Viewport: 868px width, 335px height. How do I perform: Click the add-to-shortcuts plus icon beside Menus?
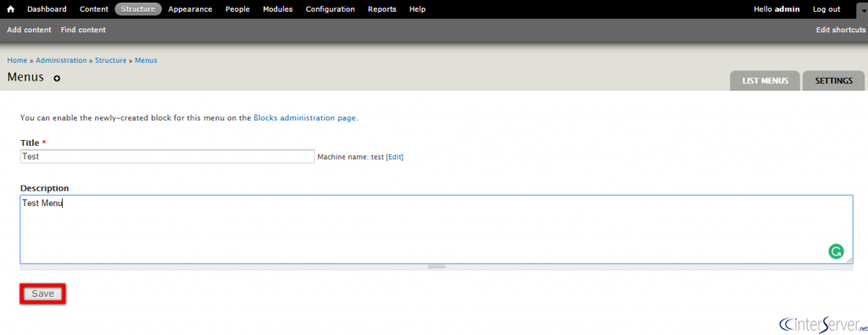[57, 79]
